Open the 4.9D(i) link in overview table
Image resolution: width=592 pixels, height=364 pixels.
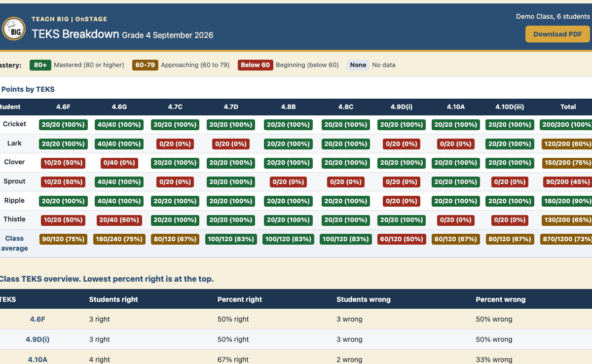(37, 339)
